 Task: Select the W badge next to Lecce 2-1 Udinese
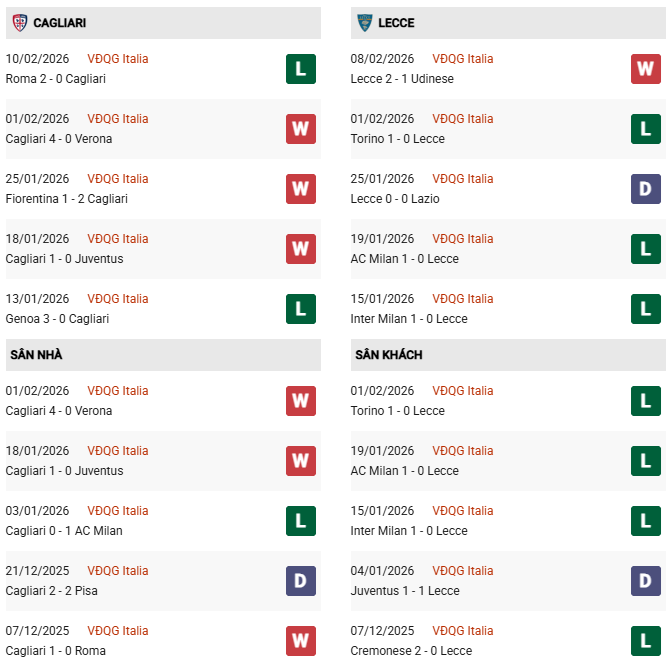click(646, 69)
